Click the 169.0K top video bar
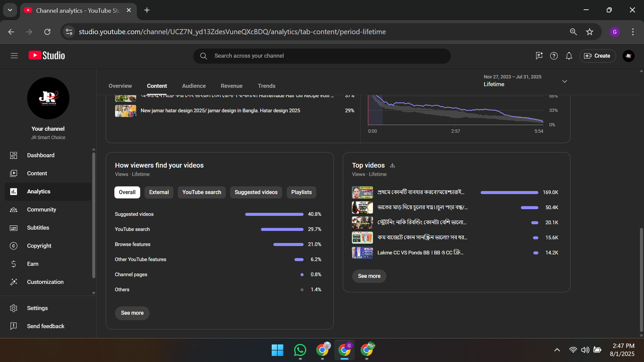The width and height of the screenshot is (644, 362). tap(509, 192)
